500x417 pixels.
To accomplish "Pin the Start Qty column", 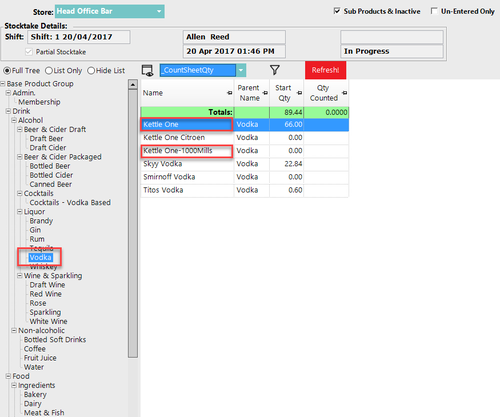I will click(x=300, y=93).
